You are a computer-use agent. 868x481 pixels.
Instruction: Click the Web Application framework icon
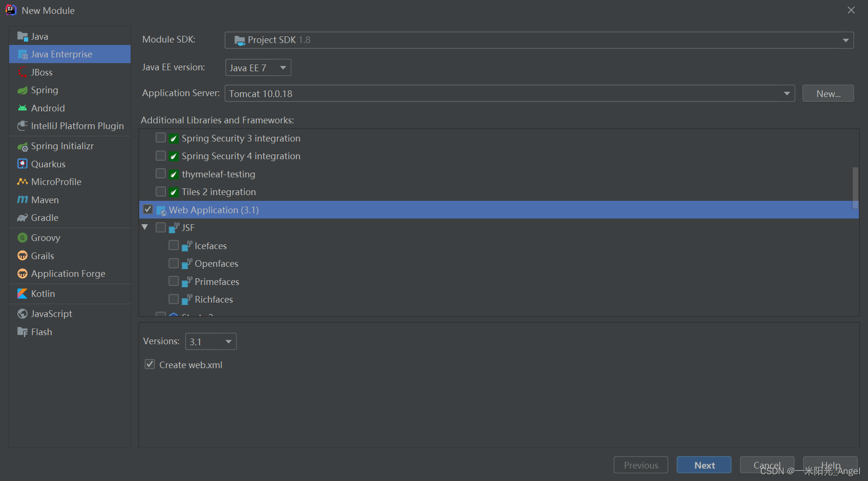point(162,210)
